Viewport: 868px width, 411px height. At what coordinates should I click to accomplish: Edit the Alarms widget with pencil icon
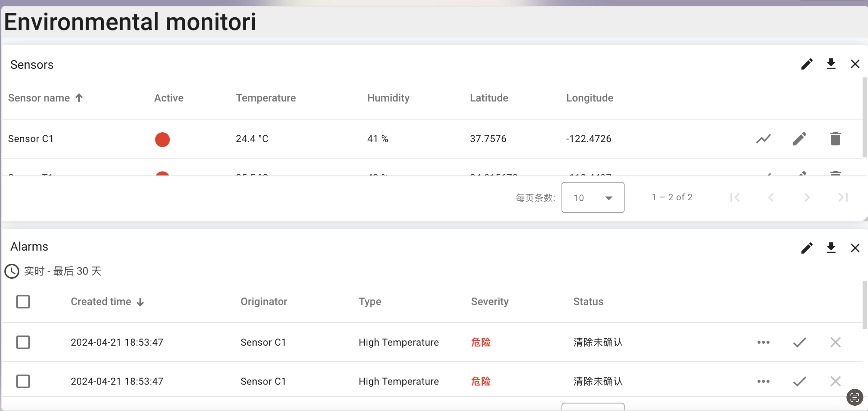pos(807,248)
